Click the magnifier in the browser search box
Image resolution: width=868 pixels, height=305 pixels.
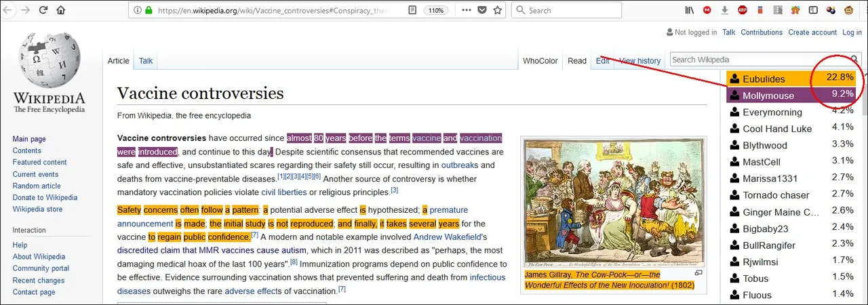click(520, 10)
